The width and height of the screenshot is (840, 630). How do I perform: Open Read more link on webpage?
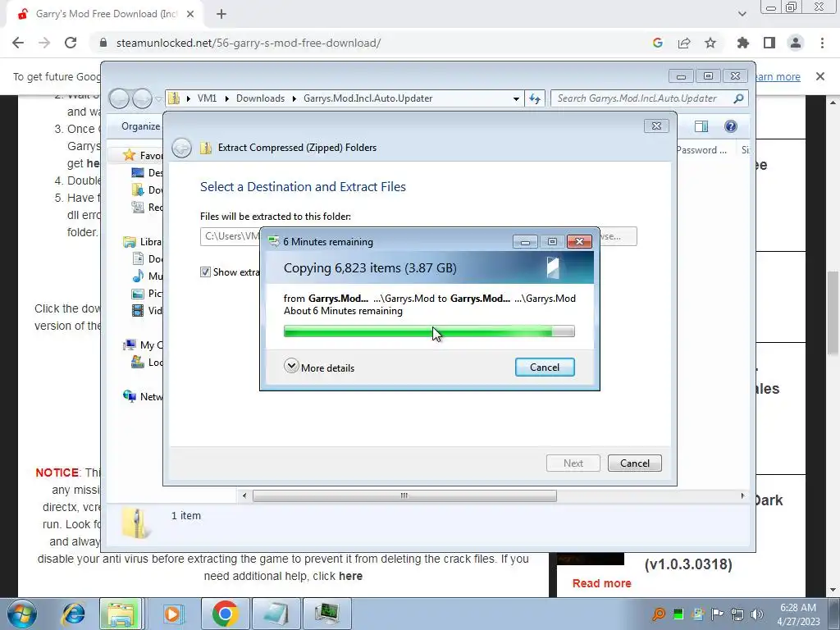[601, 583]
